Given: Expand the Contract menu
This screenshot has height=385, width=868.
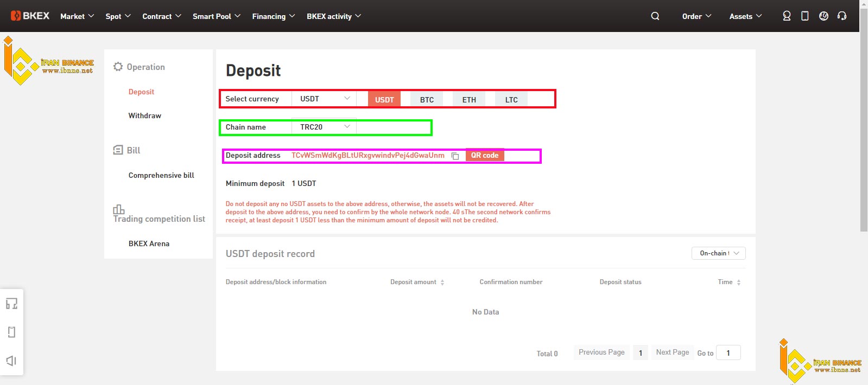Looking at the screenshot, I should point(162,16).
